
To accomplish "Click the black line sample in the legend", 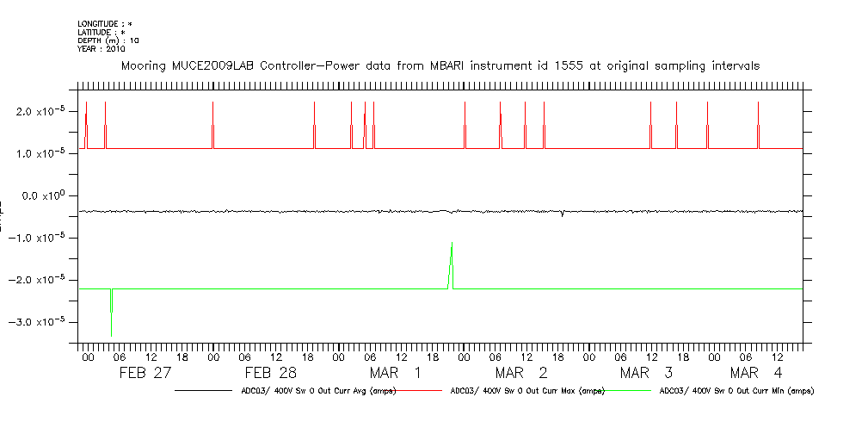I will (206, 391).
